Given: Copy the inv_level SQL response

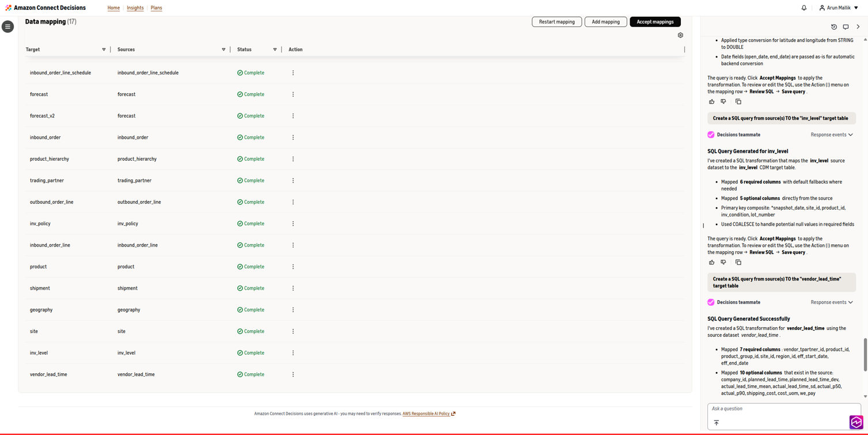Looking at the screenshot, I should 738,262.
